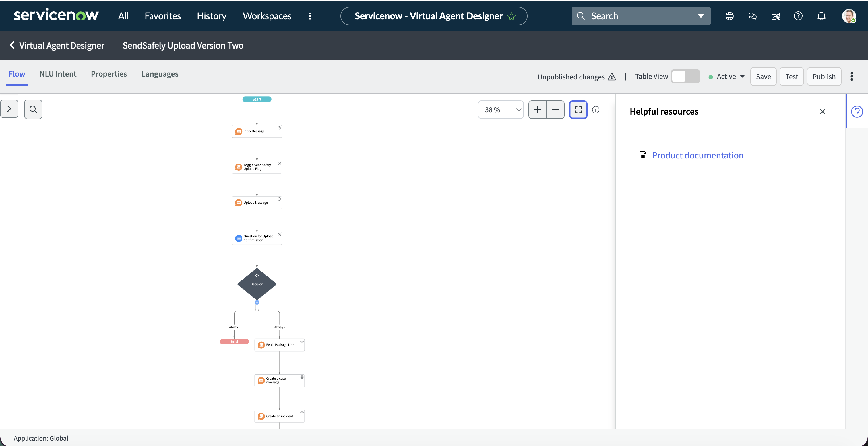
Task: Remove the Fetch Package Link node
Action: click(302, 342)
